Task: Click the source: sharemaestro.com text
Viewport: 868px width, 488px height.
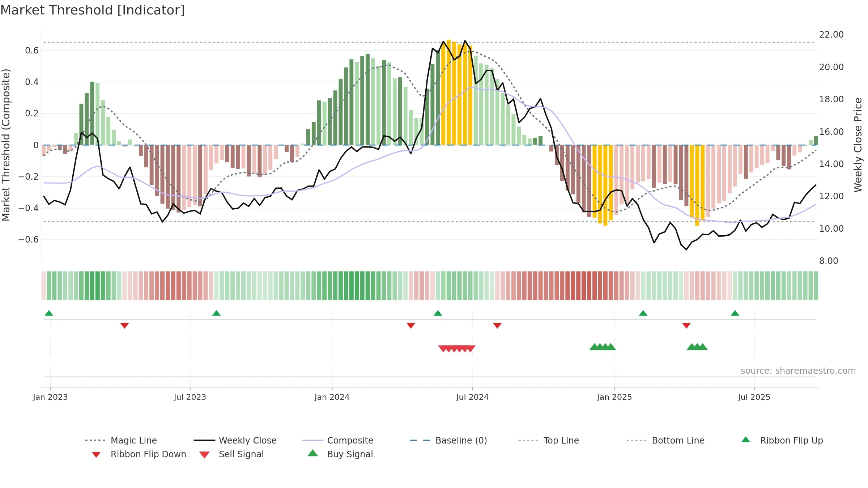Action: 798,371
